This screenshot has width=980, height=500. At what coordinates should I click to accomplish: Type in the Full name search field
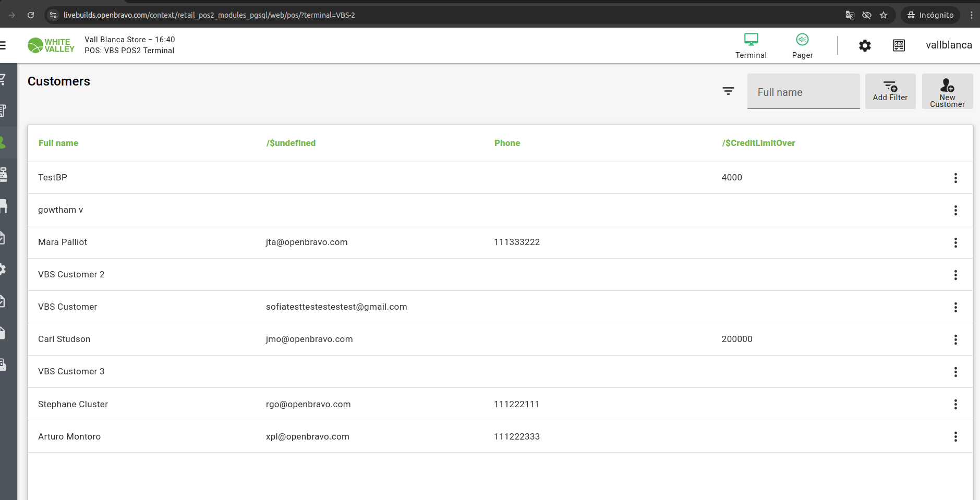tap(803, 92)
